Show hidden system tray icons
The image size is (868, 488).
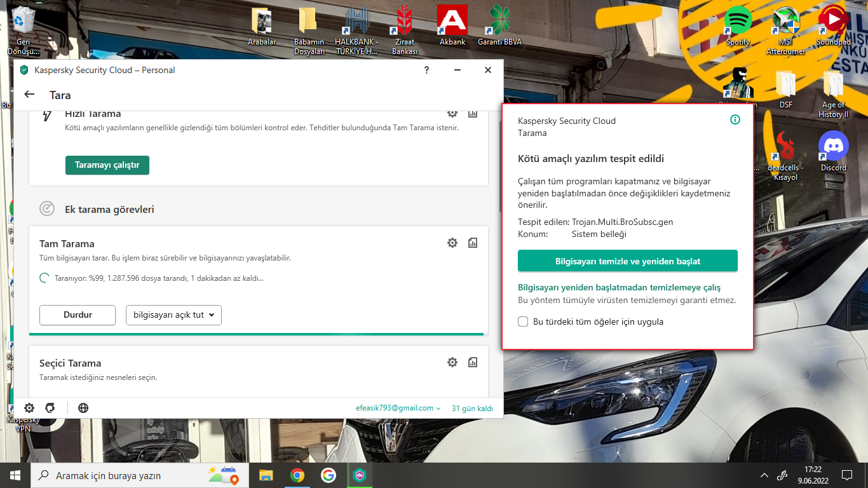(x=764, y=475)
